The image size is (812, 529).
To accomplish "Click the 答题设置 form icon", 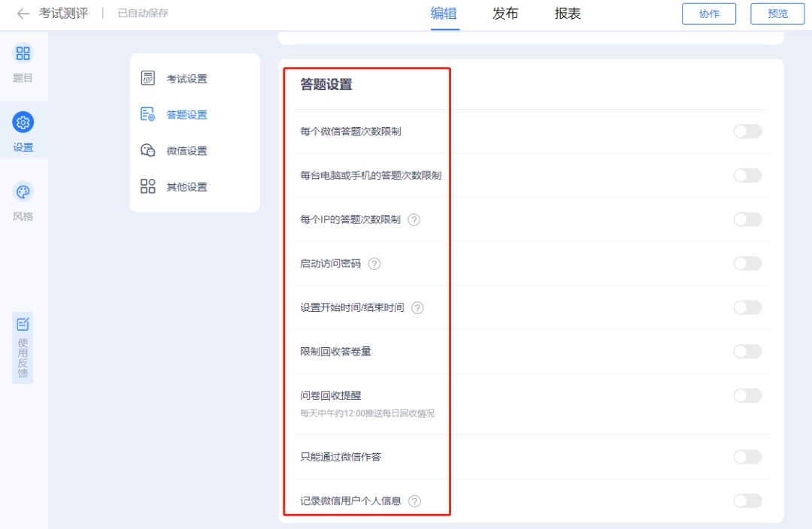I will point(147,114).
